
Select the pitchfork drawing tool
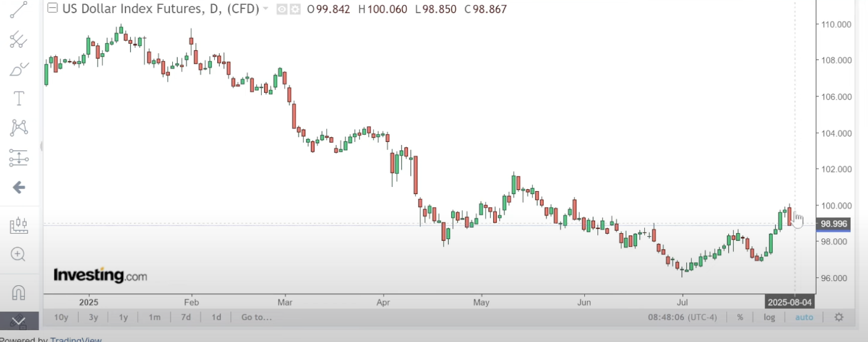[x=18, y=40]
